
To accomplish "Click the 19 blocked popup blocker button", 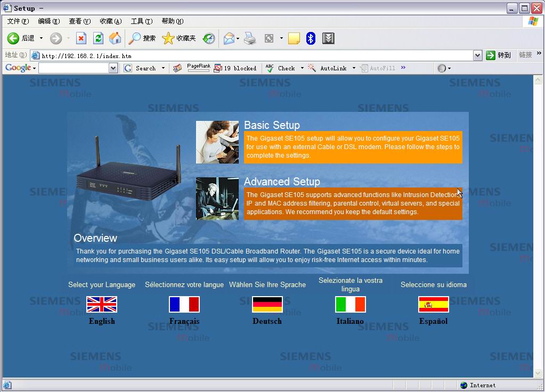I will point(235,68).
